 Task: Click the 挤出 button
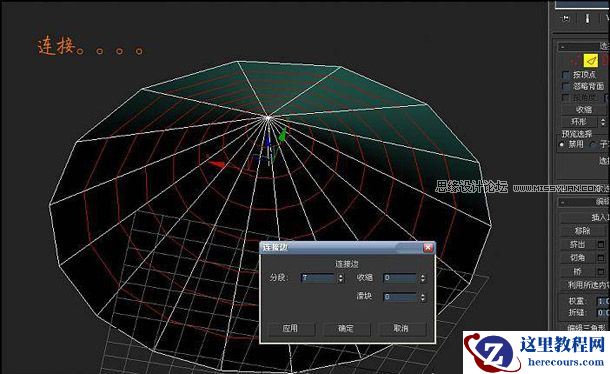pyautogui.click(x=578, y=244)
